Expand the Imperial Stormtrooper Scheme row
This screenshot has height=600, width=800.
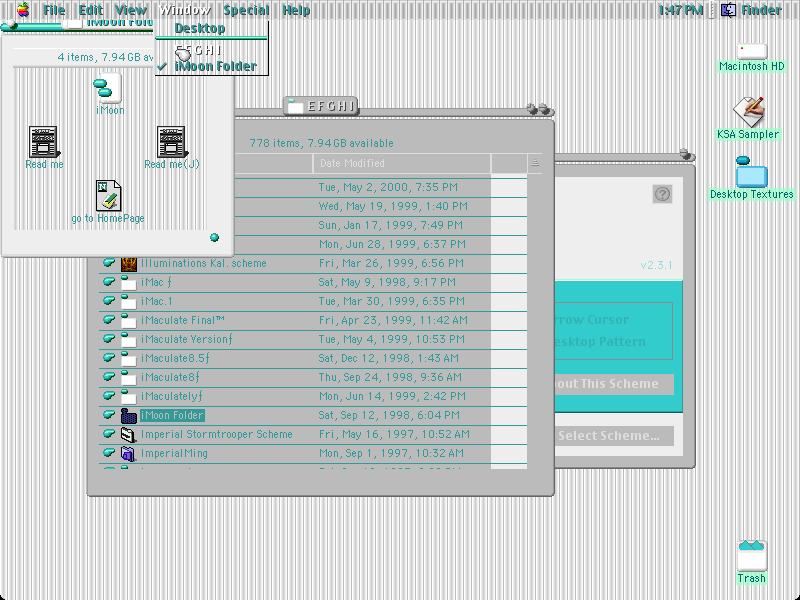(109, 433)
